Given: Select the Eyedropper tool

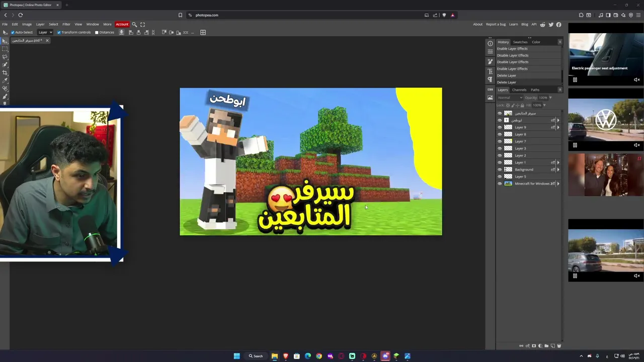Looking at the screenshot, I should pos(5,80).
